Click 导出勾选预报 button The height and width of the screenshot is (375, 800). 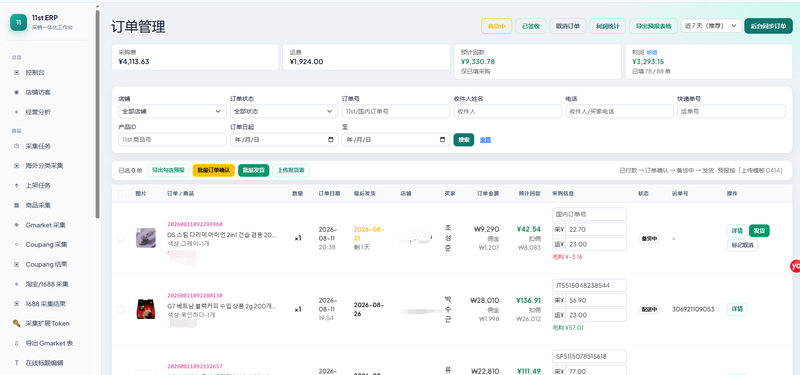pos(168,170)
